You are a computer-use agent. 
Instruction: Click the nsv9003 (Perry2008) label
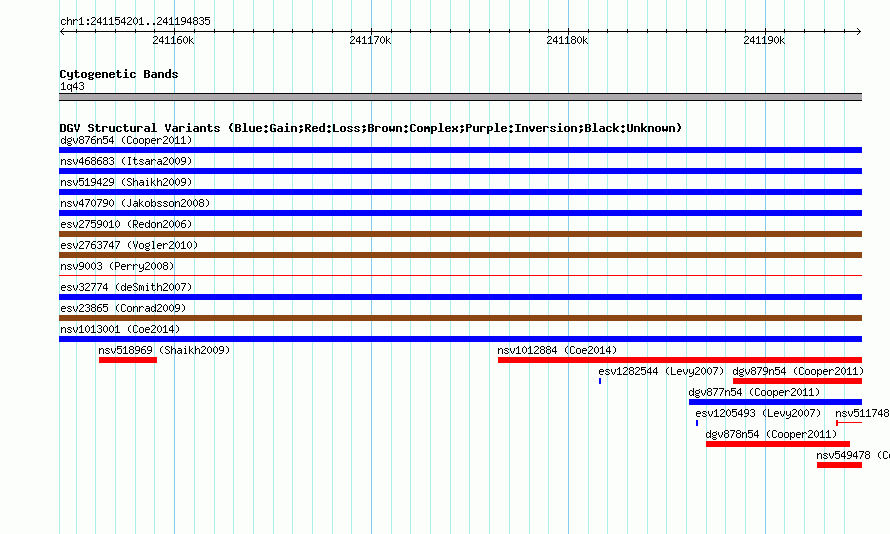(117, 266)
